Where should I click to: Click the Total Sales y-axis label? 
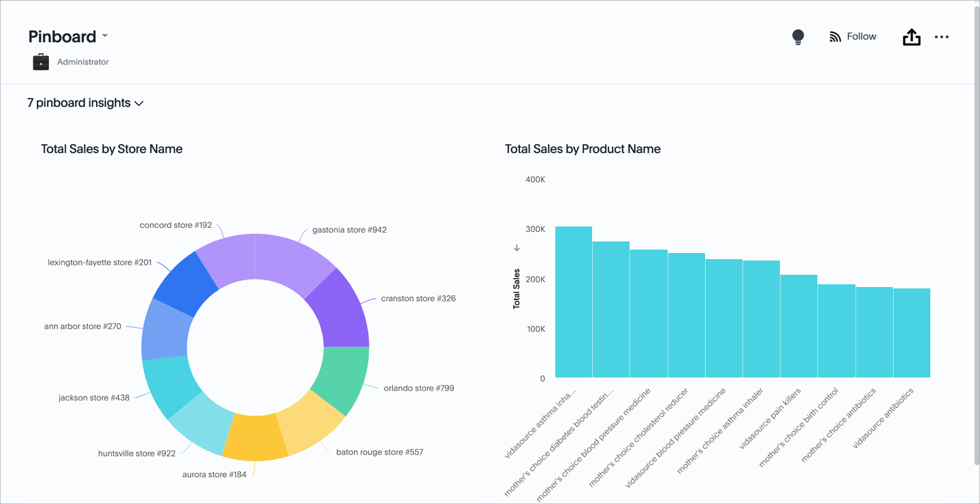[x=517, y=289]
